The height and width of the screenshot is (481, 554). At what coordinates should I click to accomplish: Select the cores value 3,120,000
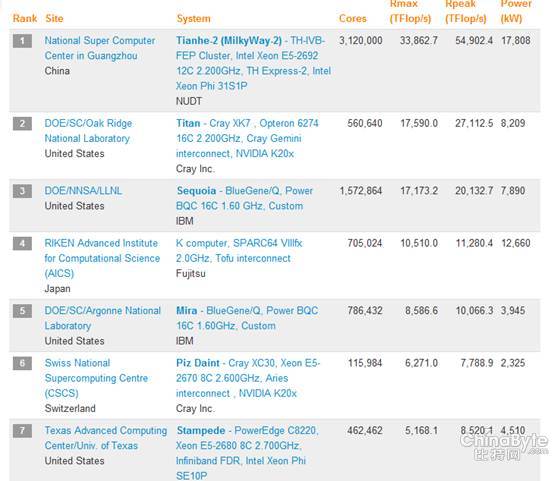click(361, 41)
